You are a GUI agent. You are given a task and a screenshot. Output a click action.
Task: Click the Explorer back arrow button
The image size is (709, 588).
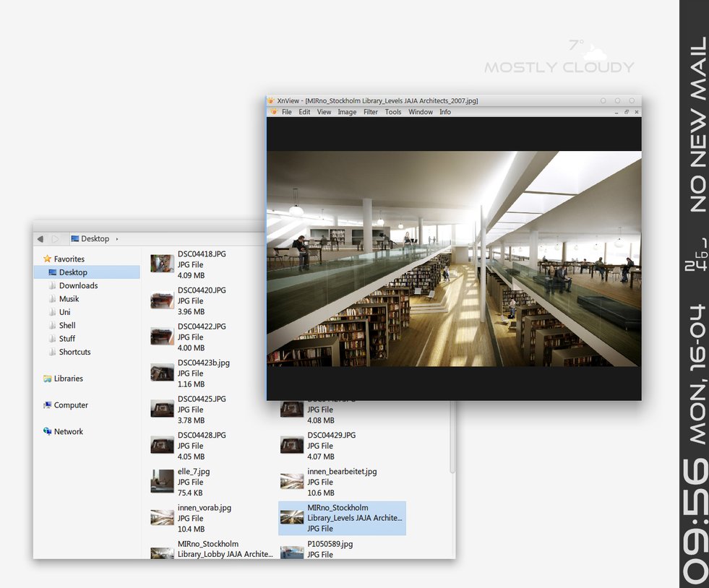(40, 238)
